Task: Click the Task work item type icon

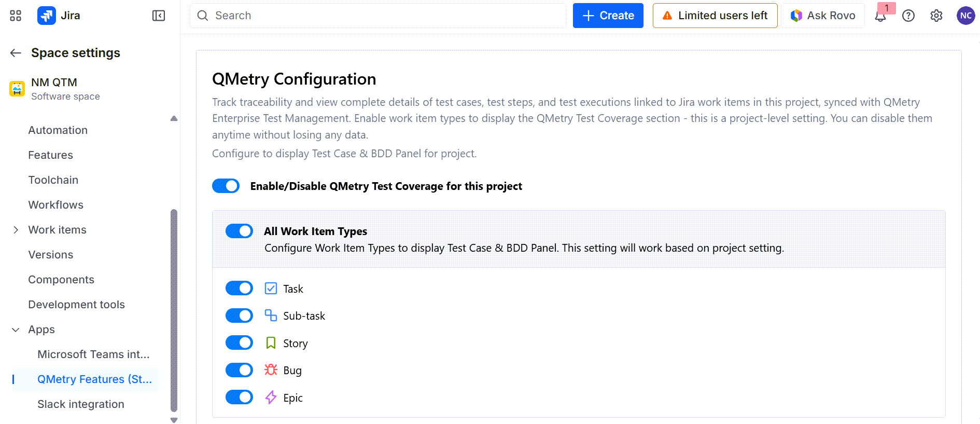Action: tap(271, 289)
